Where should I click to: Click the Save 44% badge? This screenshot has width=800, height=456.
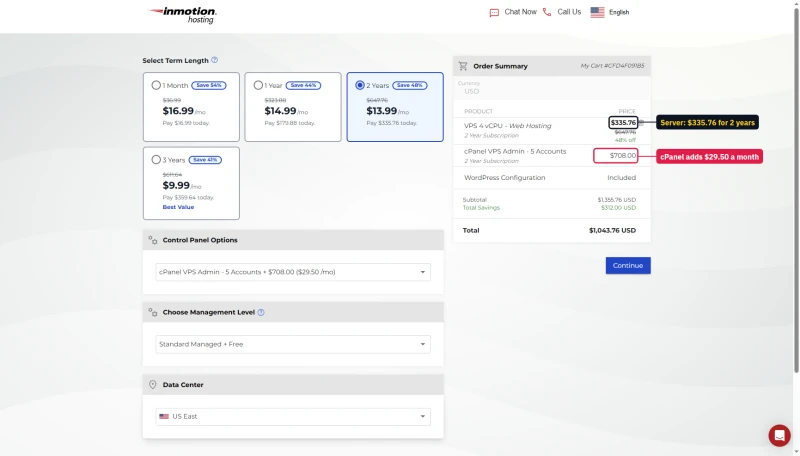pos(303,85)
